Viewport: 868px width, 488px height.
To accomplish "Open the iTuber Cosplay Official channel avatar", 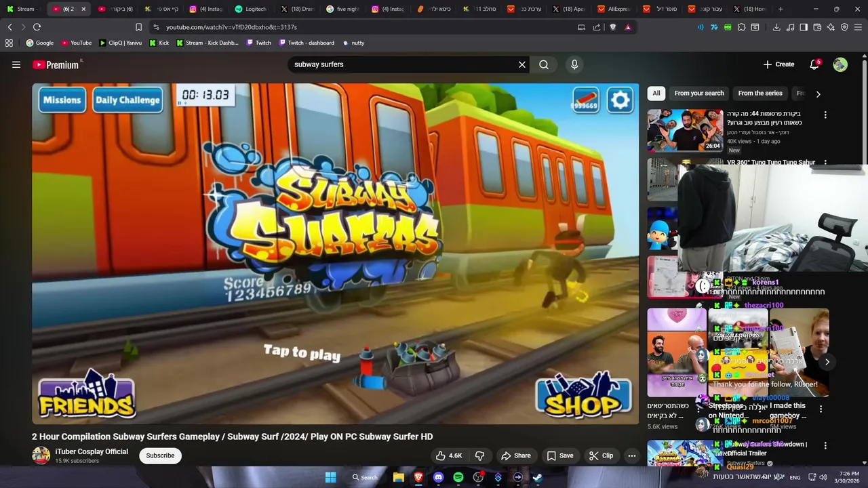I will point(41,455).
